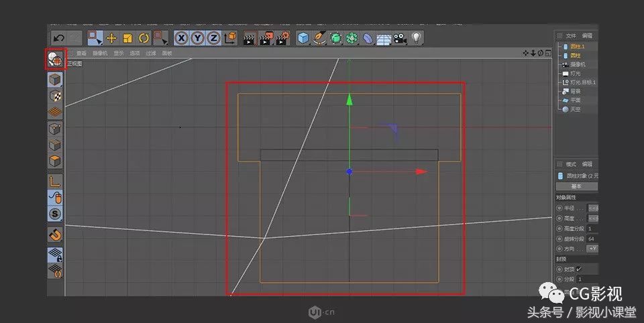Click the greyed Redo icon
Screen dimensions: 644x323
click(74, 38)
